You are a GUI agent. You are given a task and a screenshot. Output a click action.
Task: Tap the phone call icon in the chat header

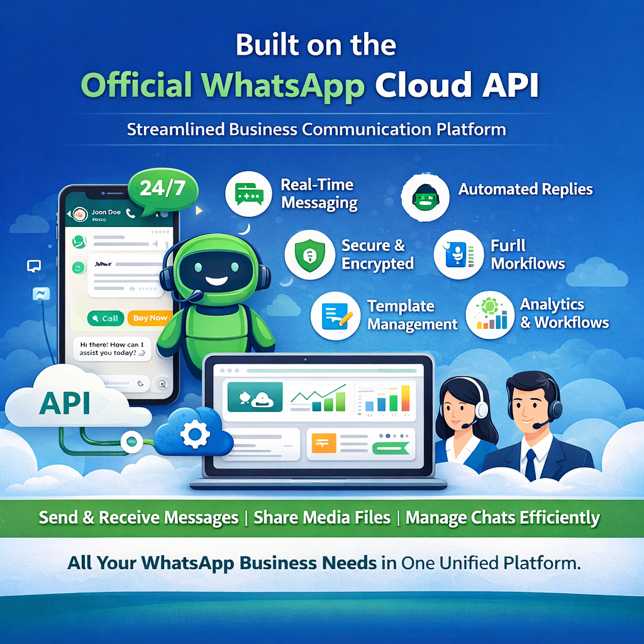click(x=130, y=214)
